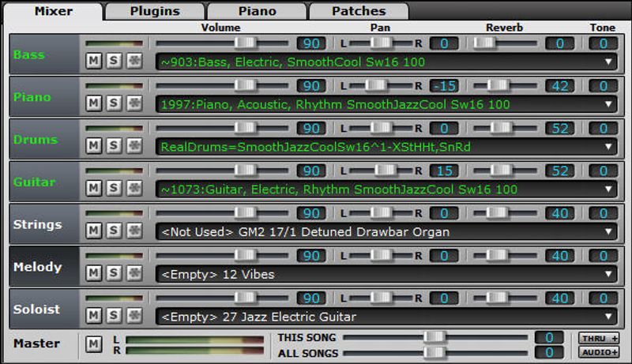
Task: Solo the Bass track
Action: click(x=114, y=61)
